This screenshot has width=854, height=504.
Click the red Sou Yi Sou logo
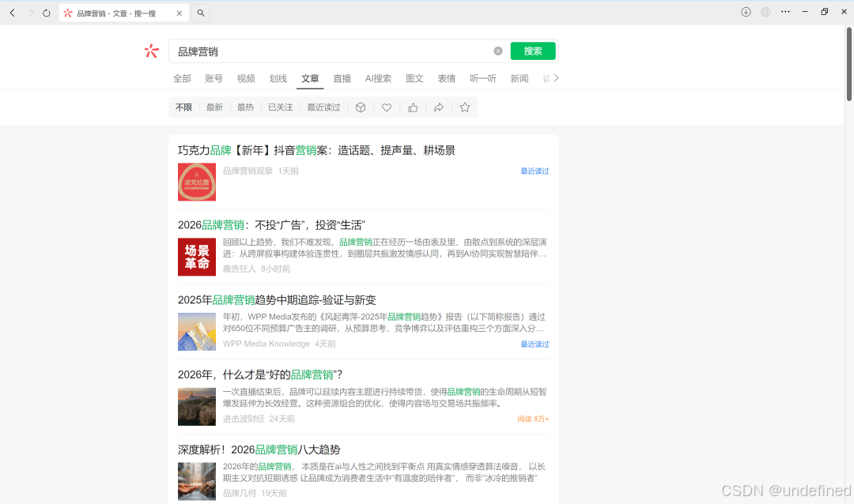151,51
